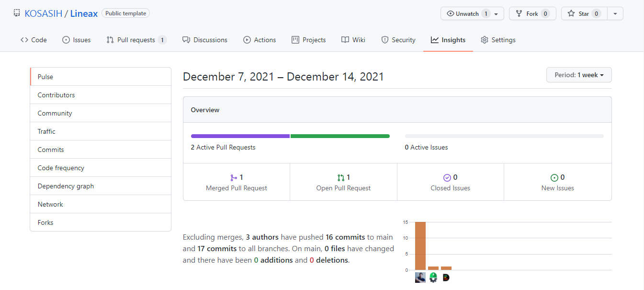The width and height of the screenshot is (644, 290).
Task: Open Dependency graph in the sidebar
Action: pyautogui.click(x=101, y=186)
